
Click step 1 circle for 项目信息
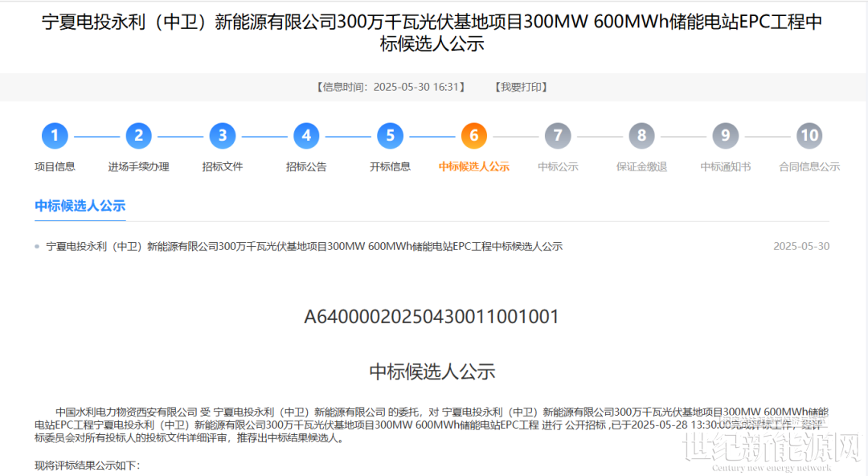tap(55, 136)
